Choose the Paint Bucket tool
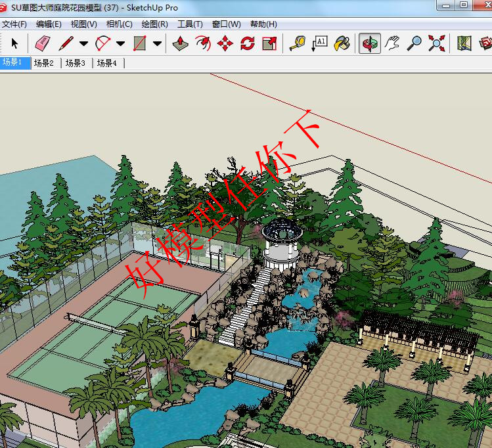Image resolution: width=492 pixels, height=448 pixels. coord(342,43)
